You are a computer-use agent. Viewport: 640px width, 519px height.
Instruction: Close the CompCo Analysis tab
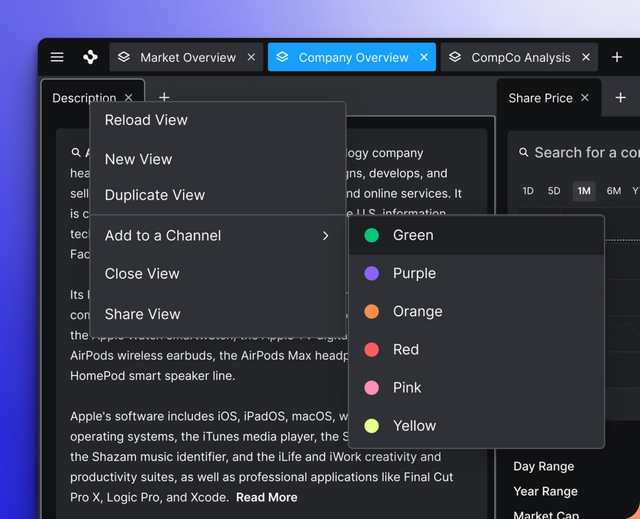coord(586,58)
